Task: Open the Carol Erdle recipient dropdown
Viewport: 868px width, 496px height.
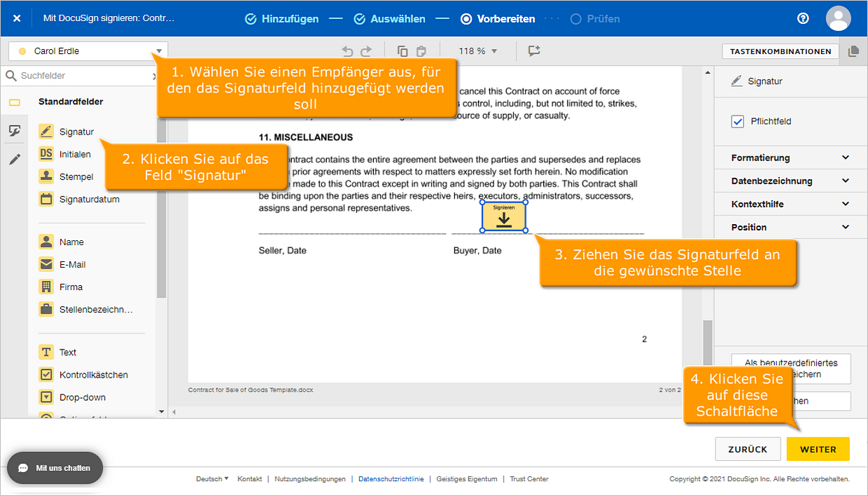Action: click(87, 51)
